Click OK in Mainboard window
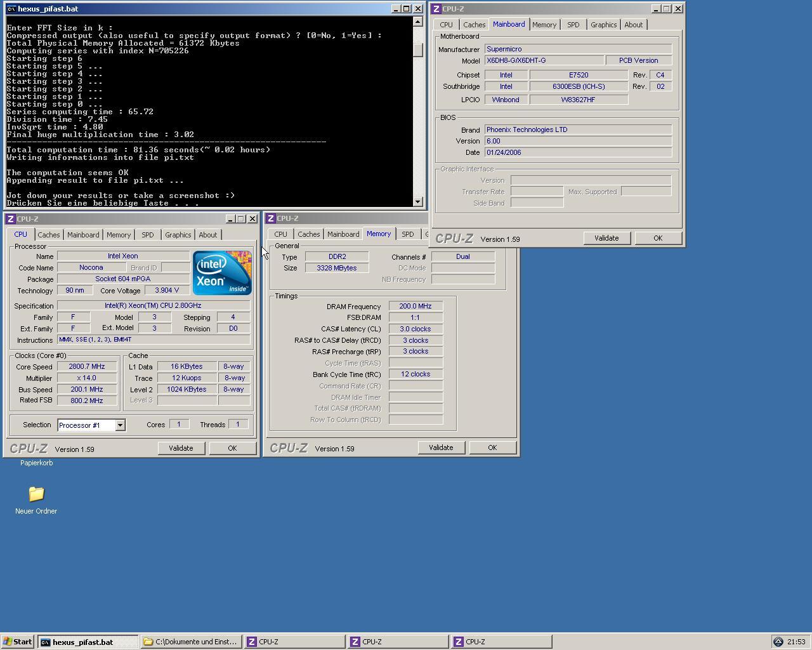Screen dimensions: 812x650 pyautogui.click(x=658, y=238)
